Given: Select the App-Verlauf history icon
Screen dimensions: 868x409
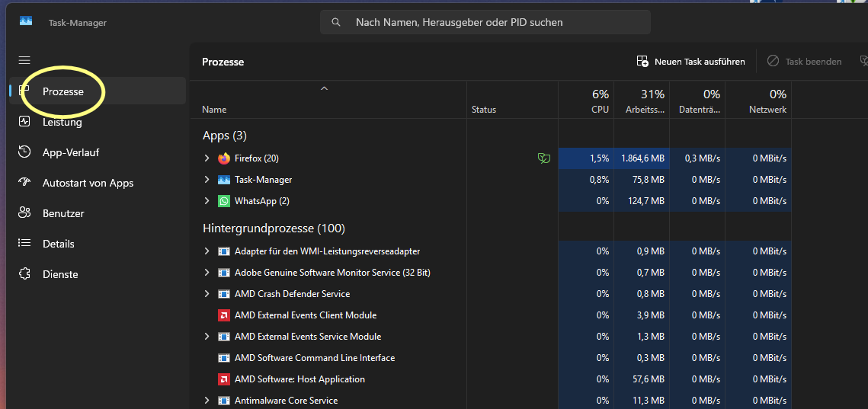Looking at the screenshot, I should (x=24, y=152).
